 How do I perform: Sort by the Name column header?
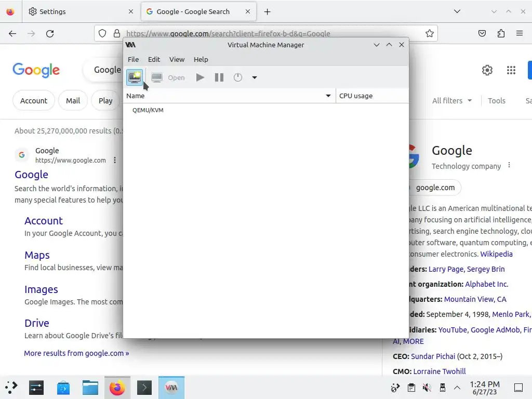[229, 96]
